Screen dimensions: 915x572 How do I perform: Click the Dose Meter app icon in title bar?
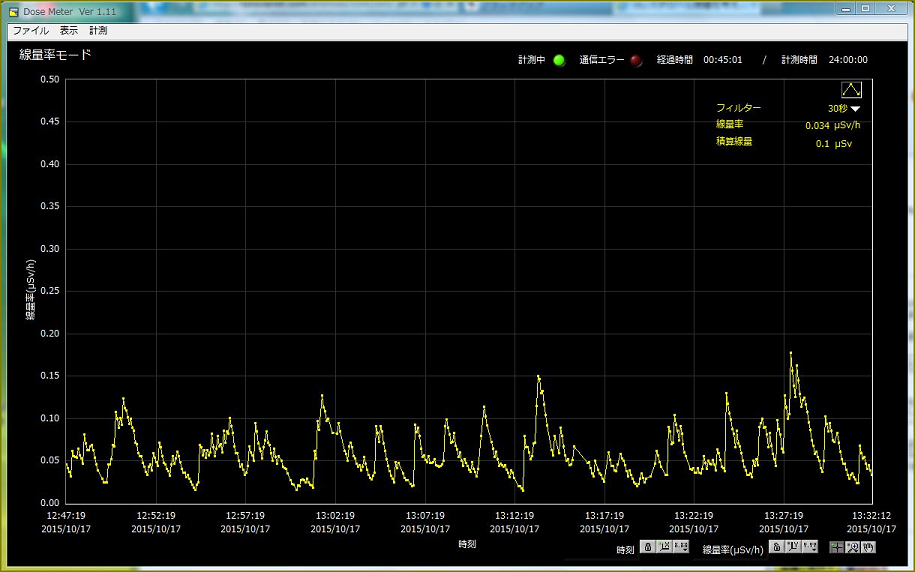(12, 10)
